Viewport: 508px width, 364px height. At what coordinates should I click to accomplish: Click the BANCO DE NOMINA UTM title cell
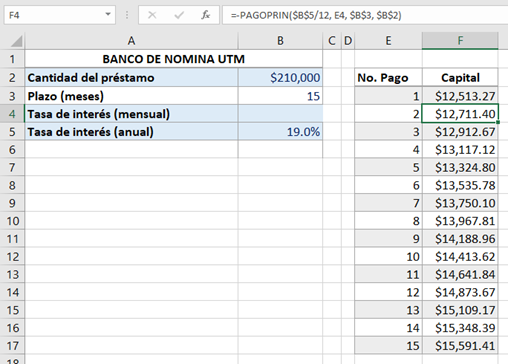click(173, 59)
